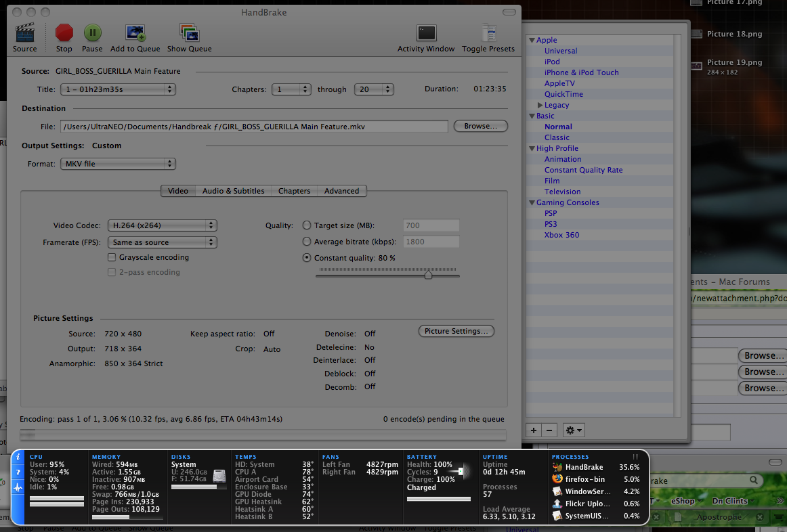Screen dimensions: 787x532
Task: Switch to the Audio & Subtitles tab
Action: point(233,191)
